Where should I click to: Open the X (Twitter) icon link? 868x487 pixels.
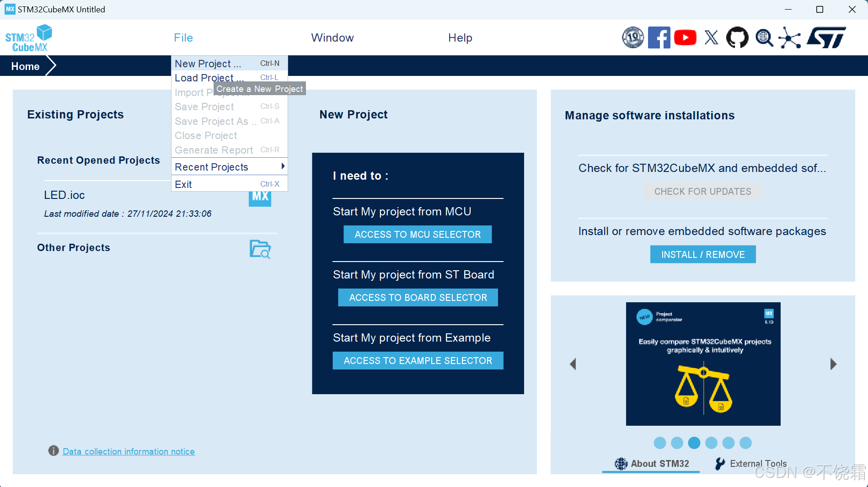(x=711, y=37)
